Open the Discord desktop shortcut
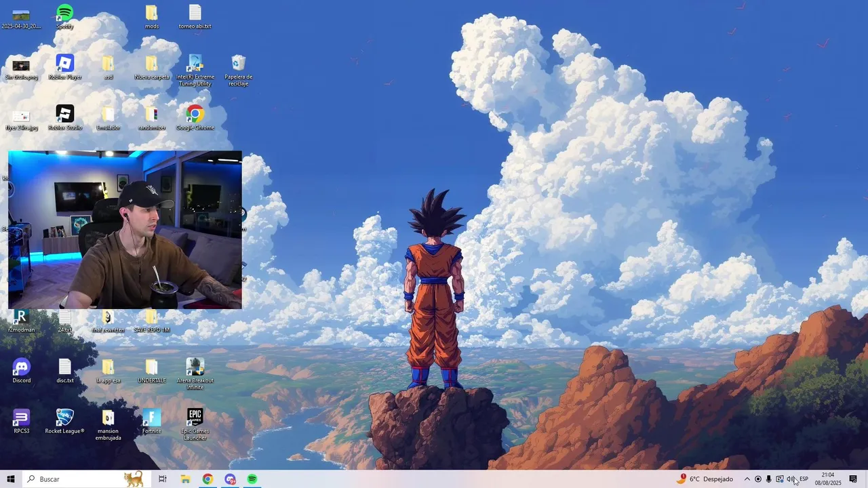868x488 pixels. [21, 371]
